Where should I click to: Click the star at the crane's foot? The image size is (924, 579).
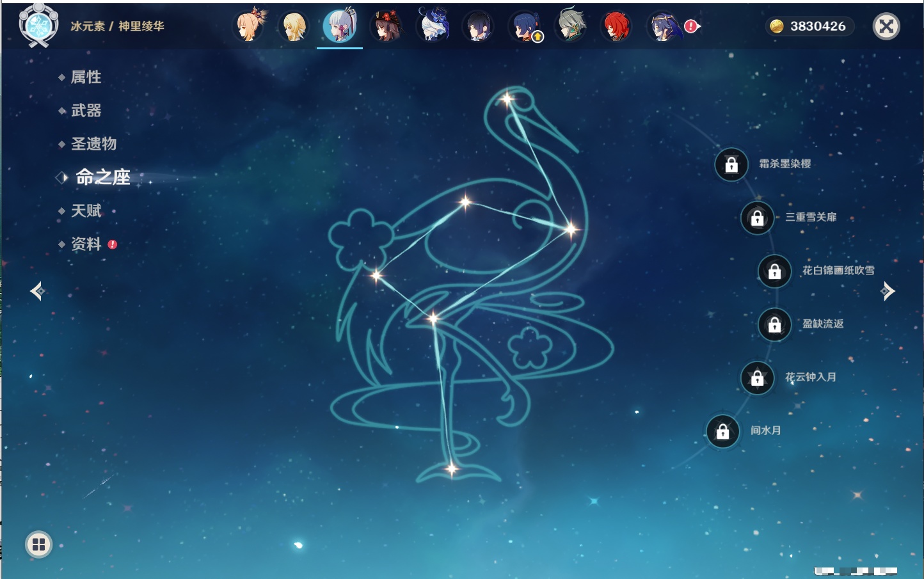pyautogui.click(x=452, y=469)
